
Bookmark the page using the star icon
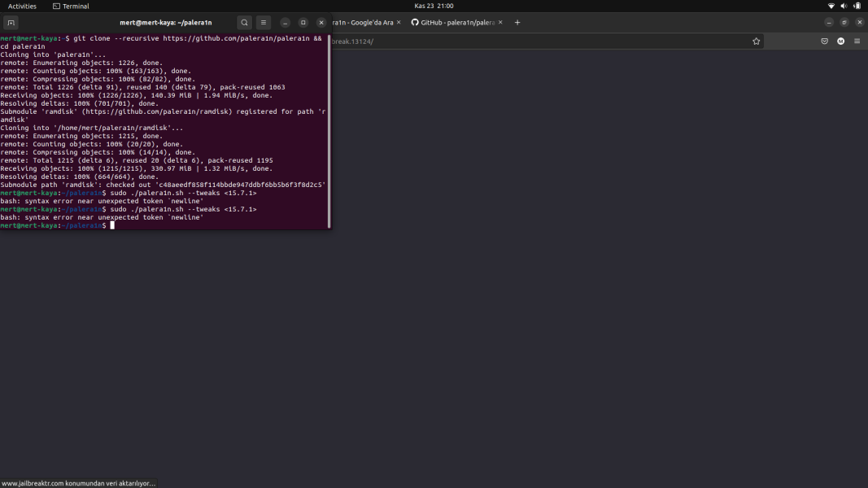[x=756, y=41]
